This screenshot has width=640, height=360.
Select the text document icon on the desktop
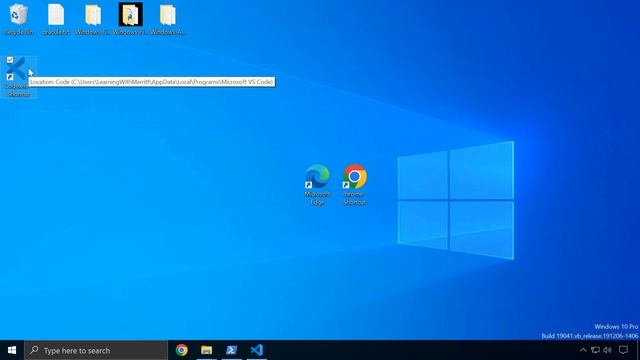click(56, 19)
